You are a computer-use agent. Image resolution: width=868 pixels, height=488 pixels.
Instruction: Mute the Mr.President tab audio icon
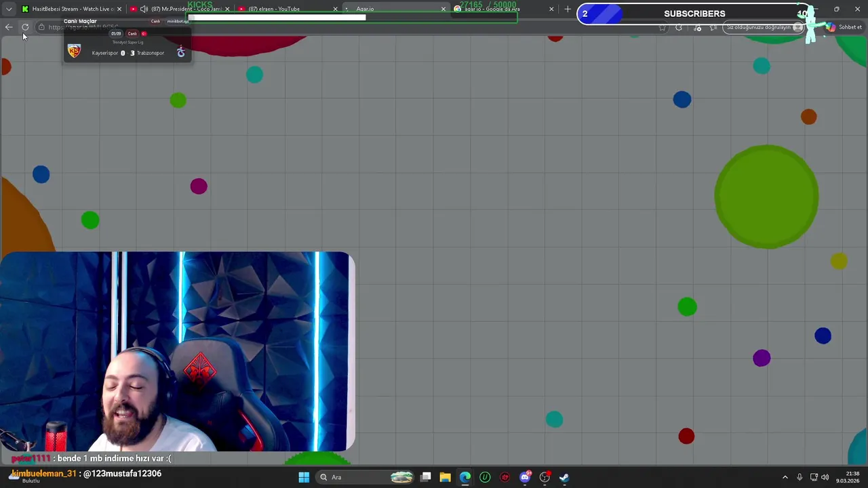[144, 9]
